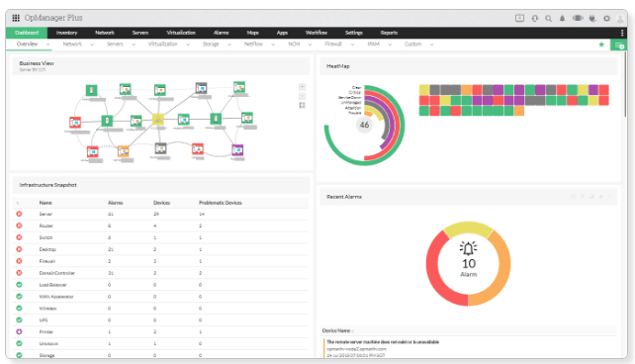Click the search magnifier icon in header
Viewport: 635px width, 364px height.
[548, 18]
